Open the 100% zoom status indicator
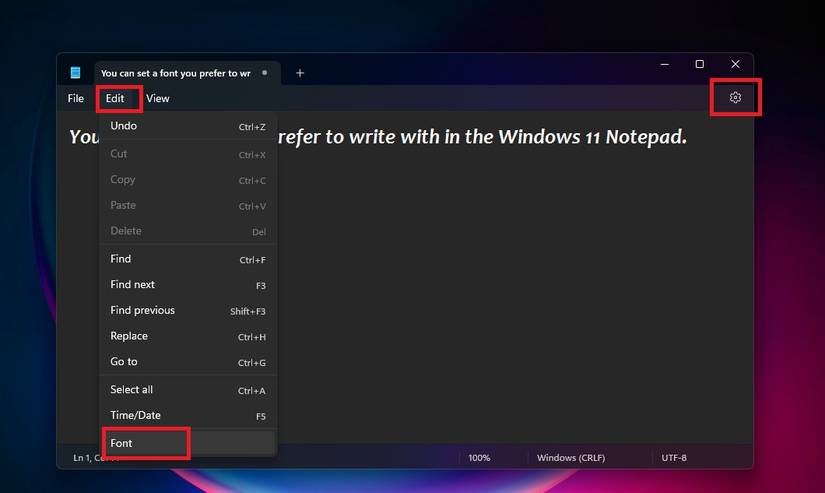Screen dimensions: 825x493 point(479,458)
